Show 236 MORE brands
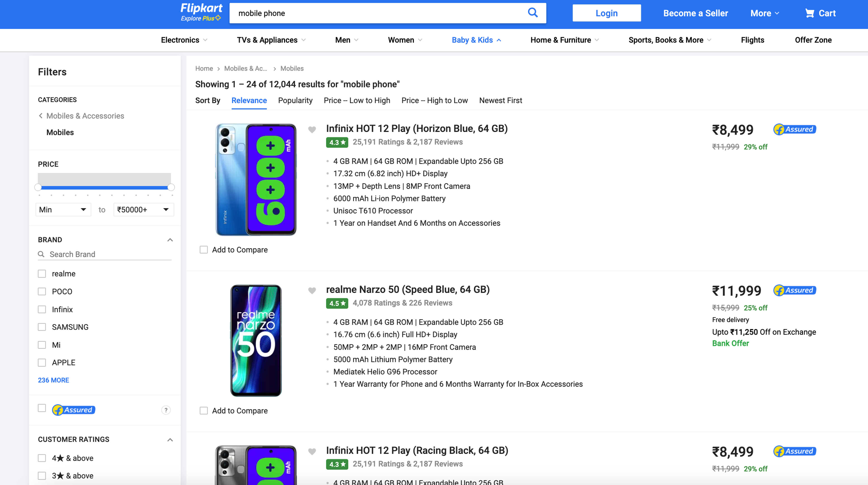 coord(53,380)
